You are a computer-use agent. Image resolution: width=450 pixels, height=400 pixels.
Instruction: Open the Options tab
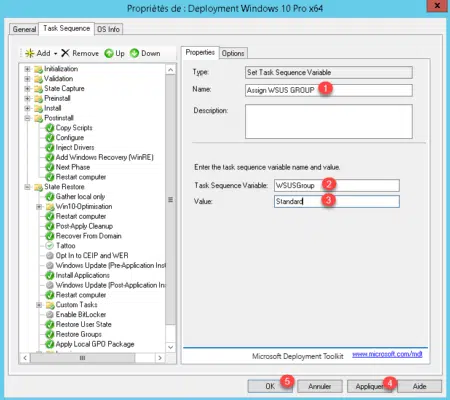[233, 53]
